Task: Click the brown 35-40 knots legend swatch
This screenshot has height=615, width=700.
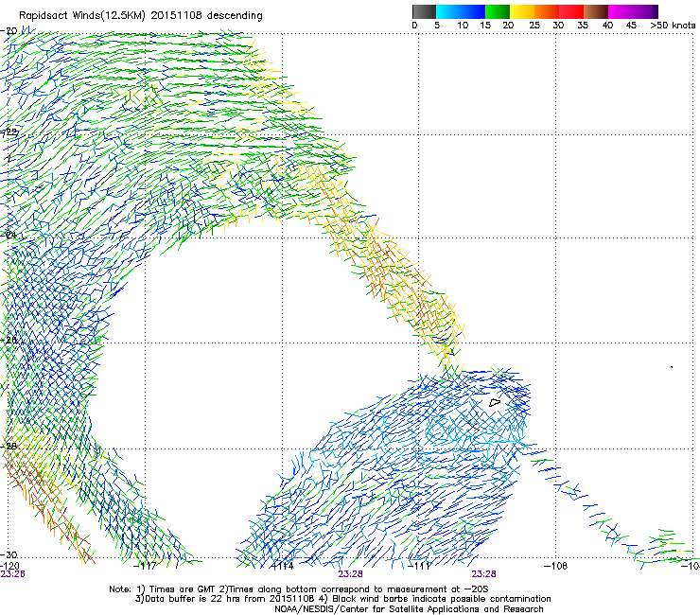Action: point(596,11)
